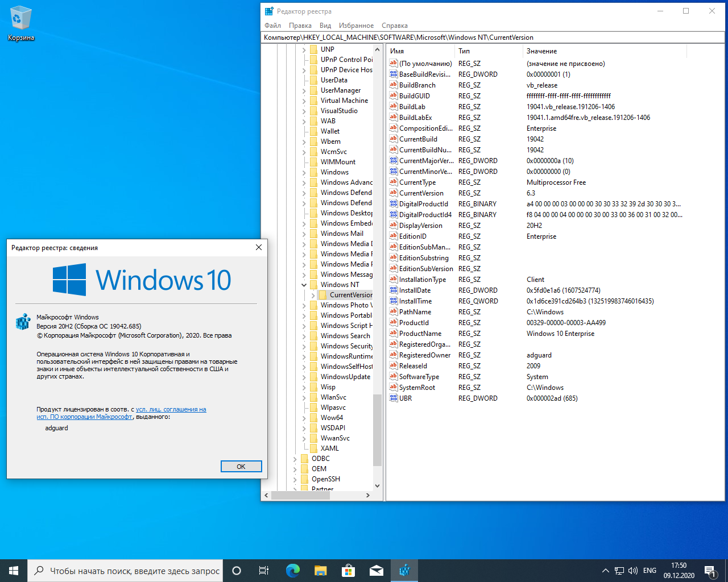Click the Cortana circle icon
Image resolution: width=728 pixels, height=582 pixels.
(237, 571)
